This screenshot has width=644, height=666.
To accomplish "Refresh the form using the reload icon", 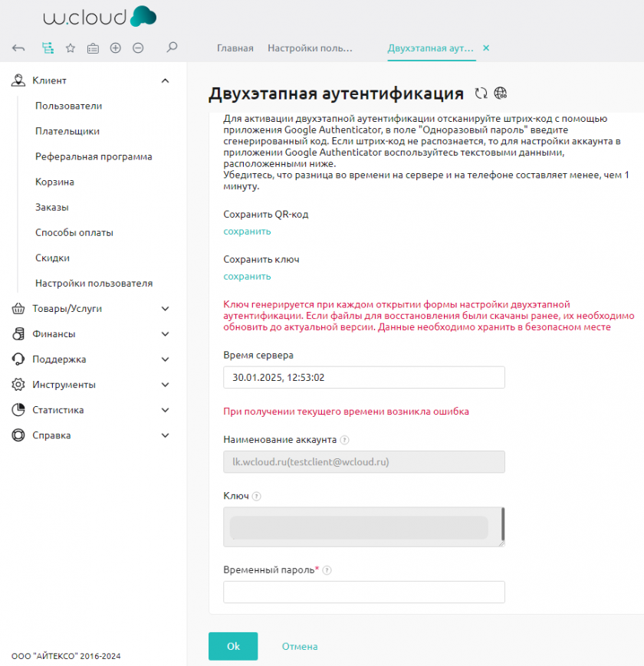I will pyautogui.click(x=481, y=94).
